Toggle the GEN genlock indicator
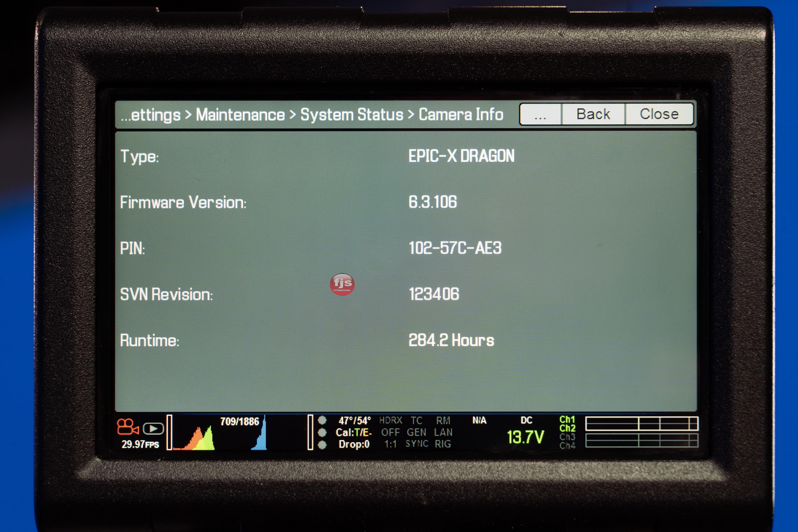Image resolution: width=798 pixels, height=532 pixels. coord(416,432)
